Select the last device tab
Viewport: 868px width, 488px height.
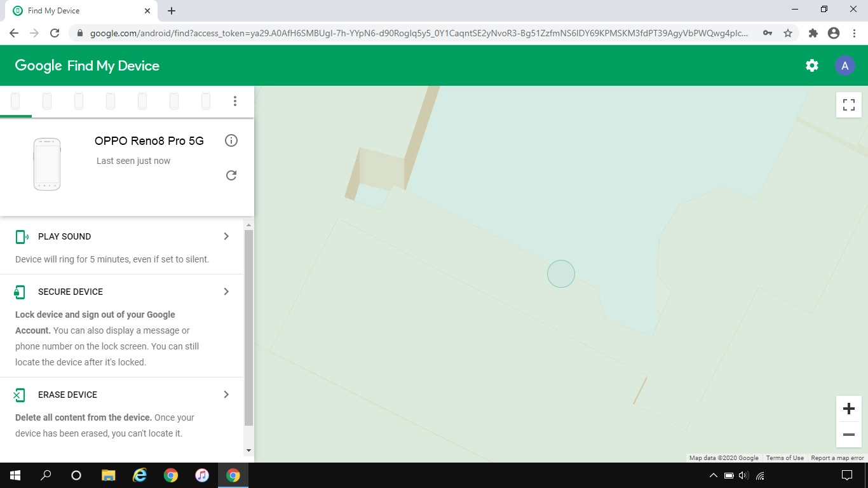tap(206, 101)
